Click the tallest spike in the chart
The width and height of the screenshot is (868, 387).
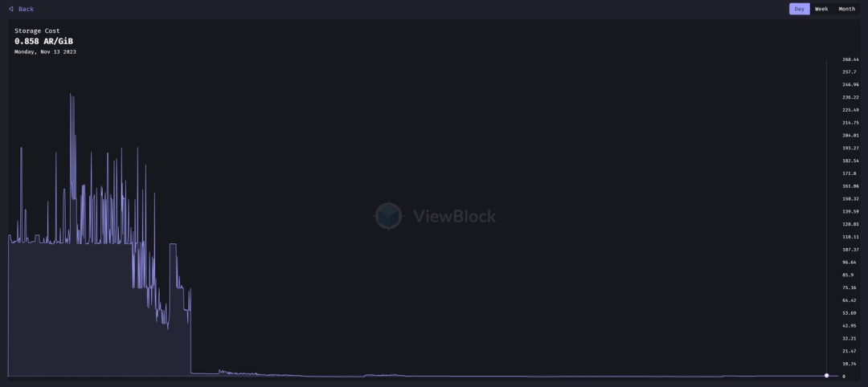pos(71,96)
